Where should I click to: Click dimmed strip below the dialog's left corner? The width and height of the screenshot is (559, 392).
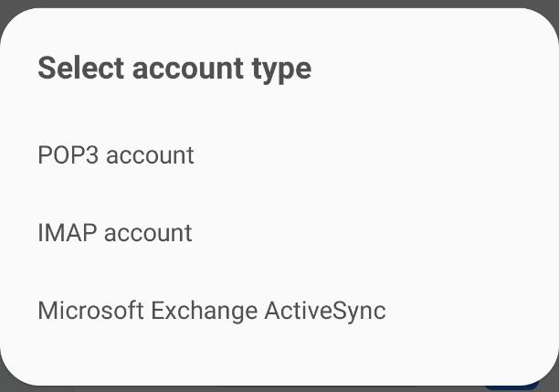18,387
